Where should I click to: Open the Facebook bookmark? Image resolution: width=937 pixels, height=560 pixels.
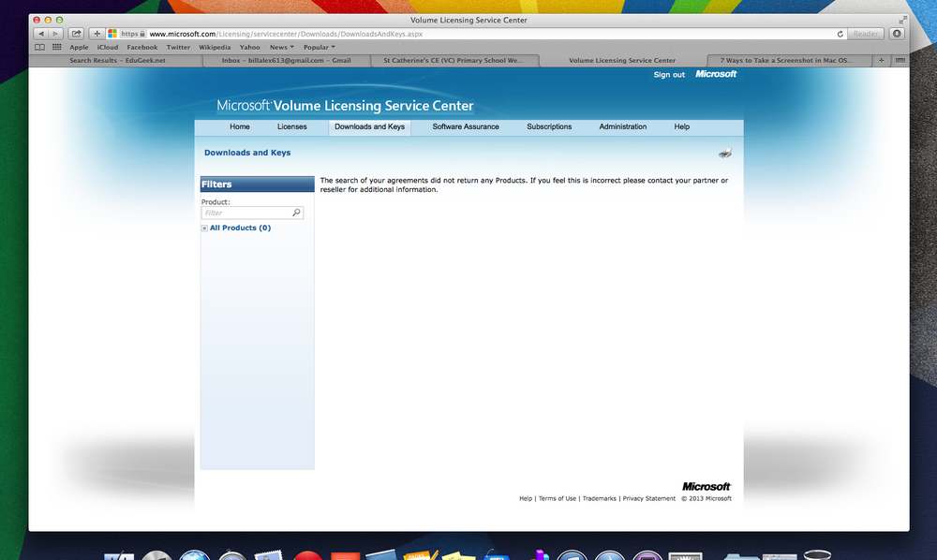coord(142,47)
